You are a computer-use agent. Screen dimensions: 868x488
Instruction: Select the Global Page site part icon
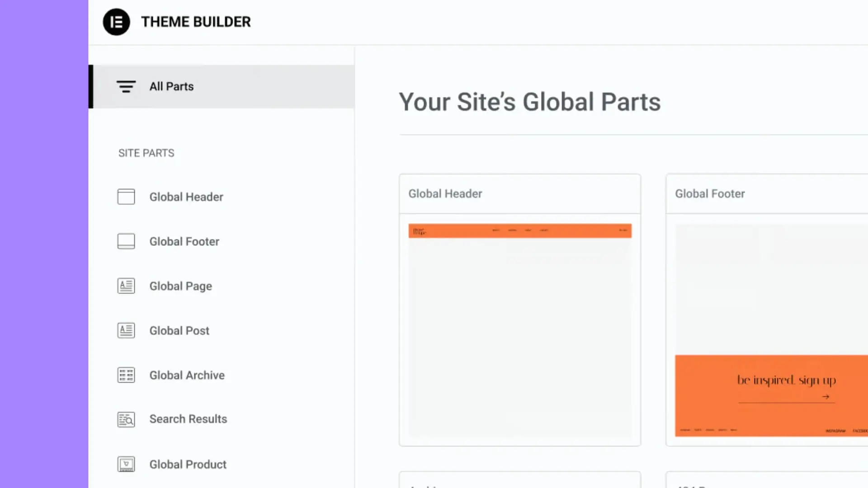tap(126, 286)
